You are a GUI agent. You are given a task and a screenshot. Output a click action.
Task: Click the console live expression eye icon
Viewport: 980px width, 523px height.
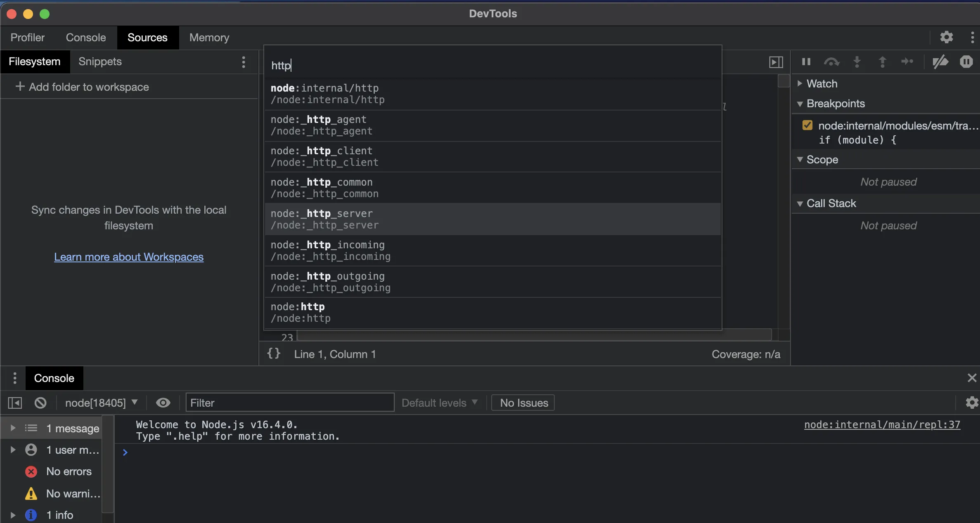pyautogui.click(x=163, y=403)
